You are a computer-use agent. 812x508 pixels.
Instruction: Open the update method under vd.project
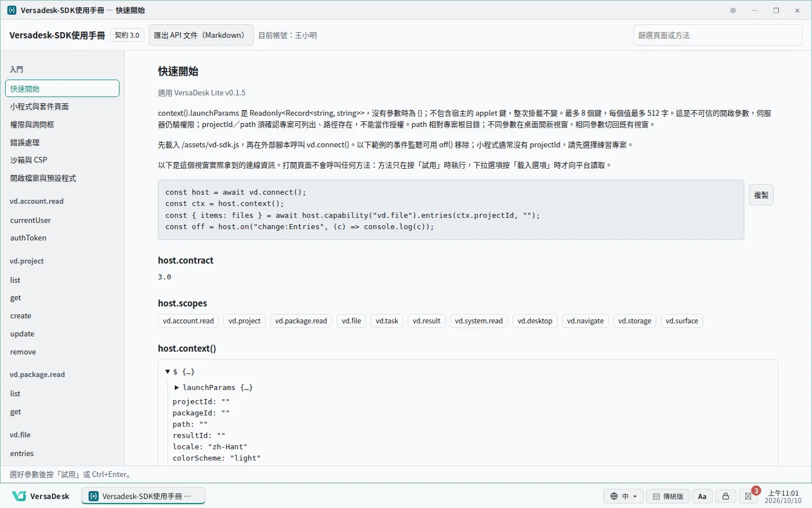tap(62, 334)
